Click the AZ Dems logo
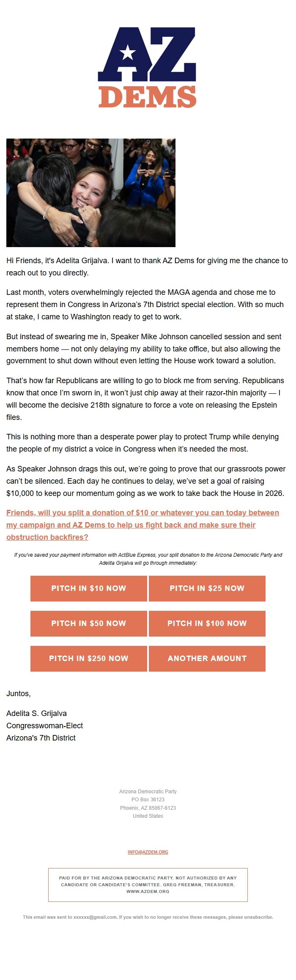Viewport: 296px width, 980px height. point(147,67)
